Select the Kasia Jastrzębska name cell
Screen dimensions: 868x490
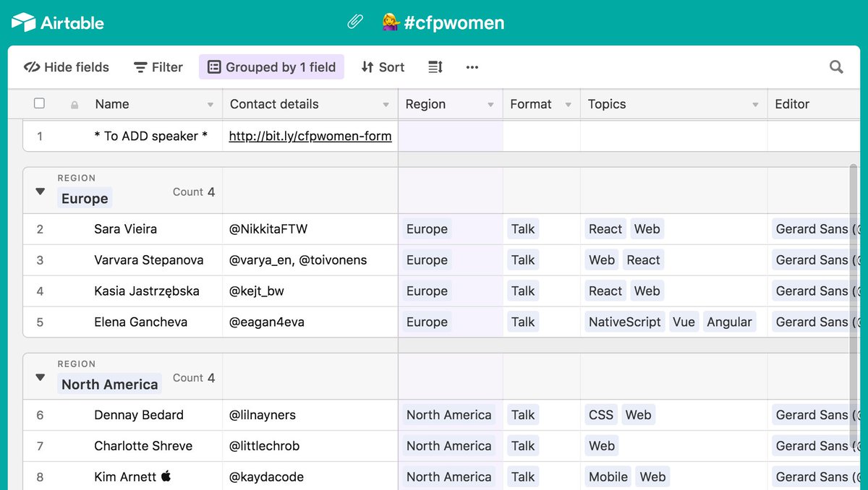146,291
